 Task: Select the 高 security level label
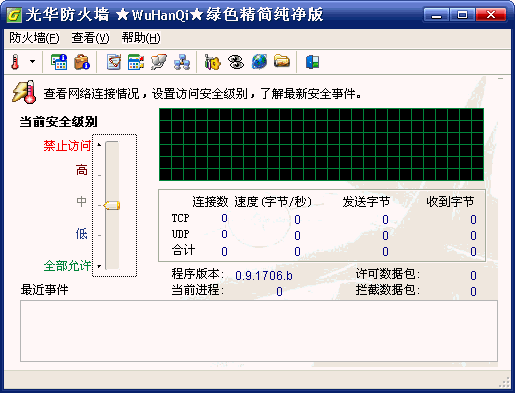[x=82, y=170]
